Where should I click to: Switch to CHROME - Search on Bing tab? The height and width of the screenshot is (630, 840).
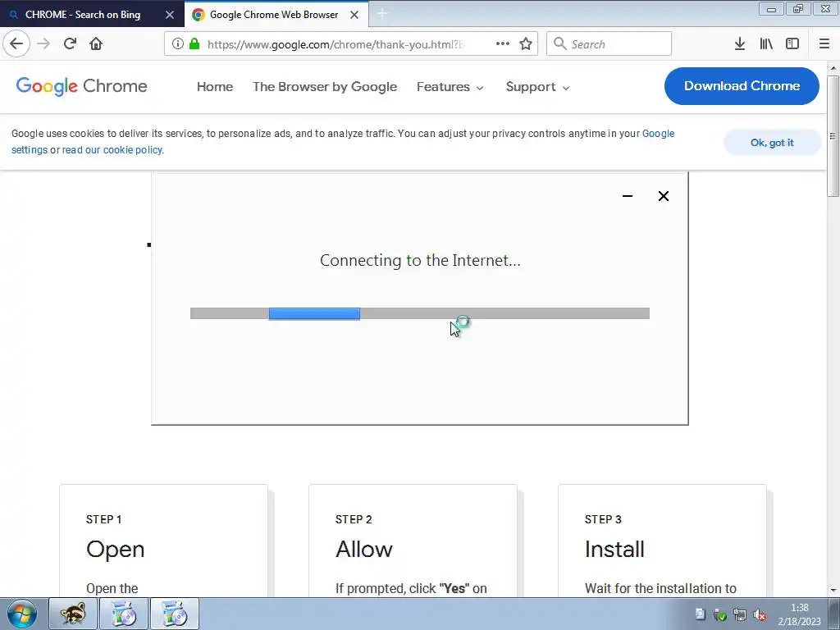coord(83,15)
